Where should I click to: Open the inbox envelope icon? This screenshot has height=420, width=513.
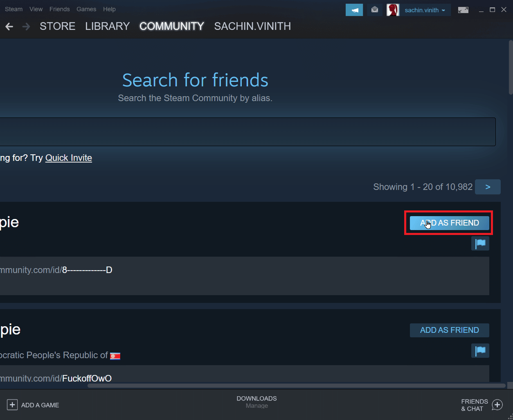[375, 10]
